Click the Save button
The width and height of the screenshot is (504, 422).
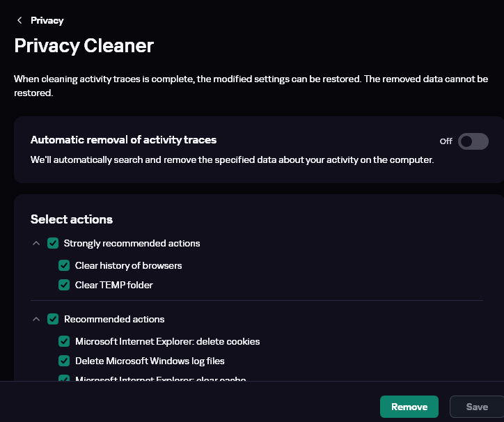(x=477, y=407)
